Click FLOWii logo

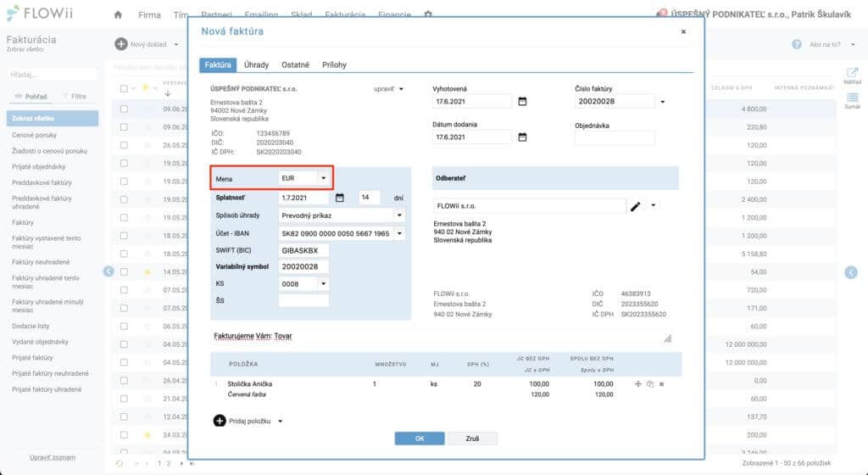point(40,14)
